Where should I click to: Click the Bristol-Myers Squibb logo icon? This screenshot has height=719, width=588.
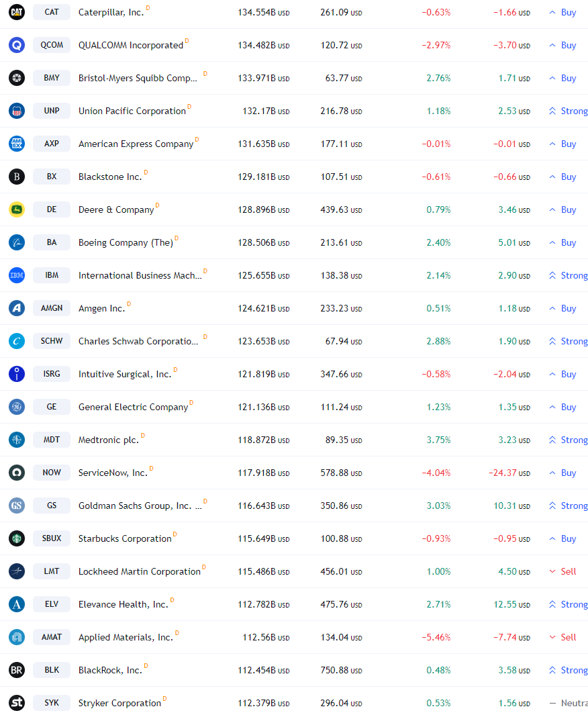(17, 78)
